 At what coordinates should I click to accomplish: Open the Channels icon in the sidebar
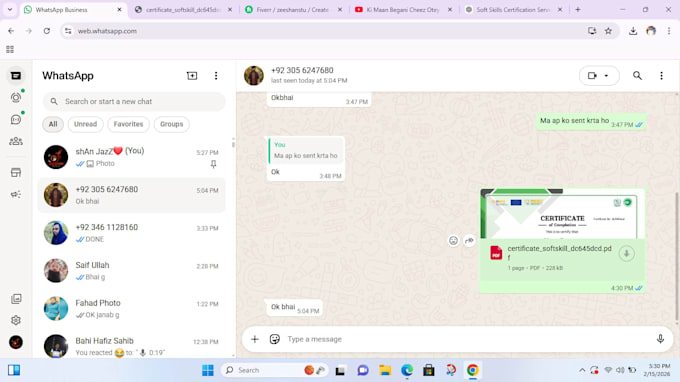pyautogui.click(x=16, y=119)
